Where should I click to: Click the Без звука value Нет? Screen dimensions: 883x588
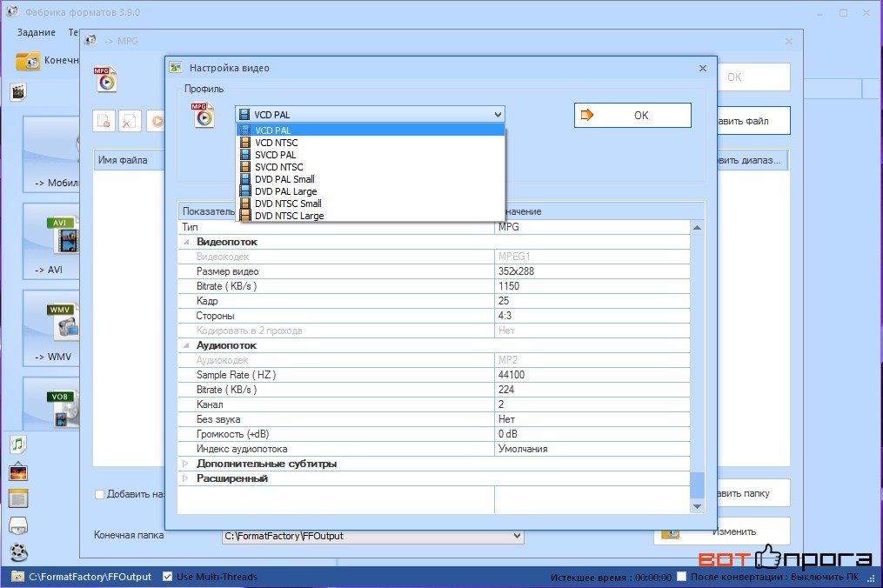click(592, 419)
